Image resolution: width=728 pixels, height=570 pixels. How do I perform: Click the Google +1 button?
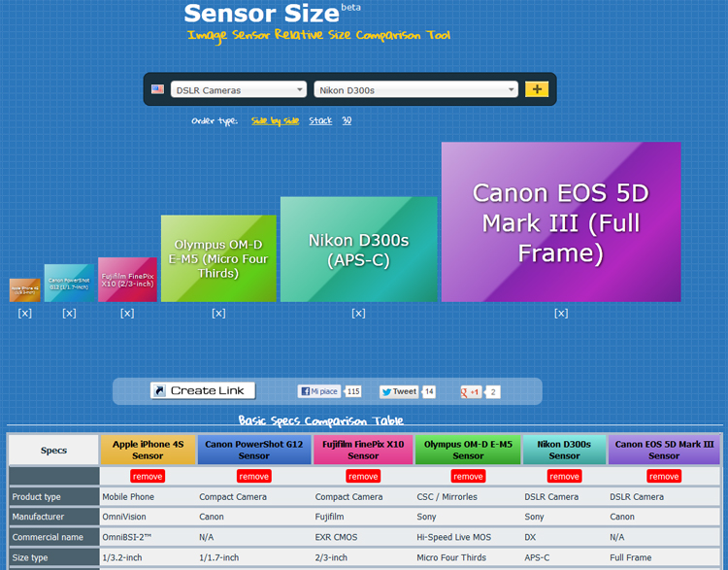pyautogui.click(x=471, y=392)
